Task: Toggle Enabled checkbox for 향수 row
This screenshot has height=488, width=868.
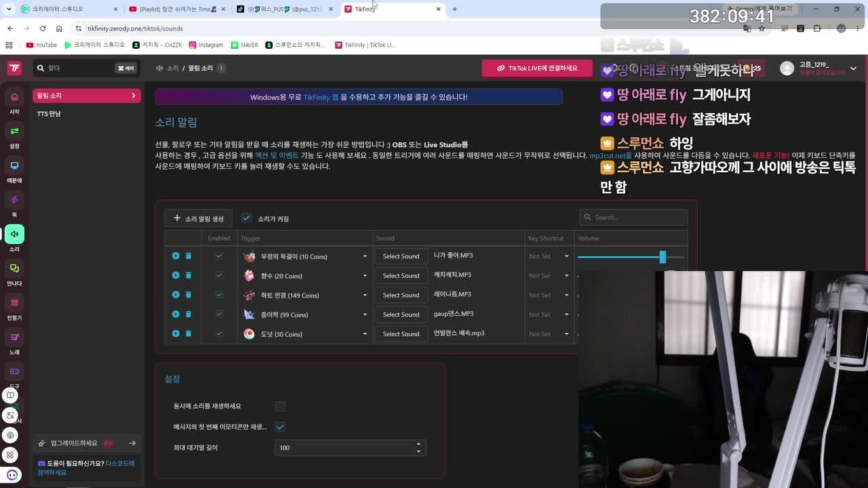Action: pos(219,275)
